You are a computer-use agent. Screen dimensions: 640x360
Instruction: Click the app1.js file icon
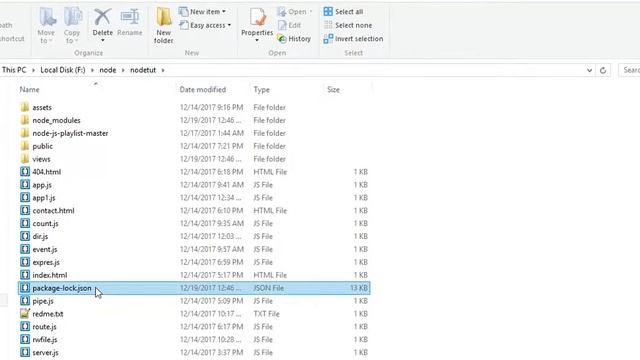tap(25, 198)
